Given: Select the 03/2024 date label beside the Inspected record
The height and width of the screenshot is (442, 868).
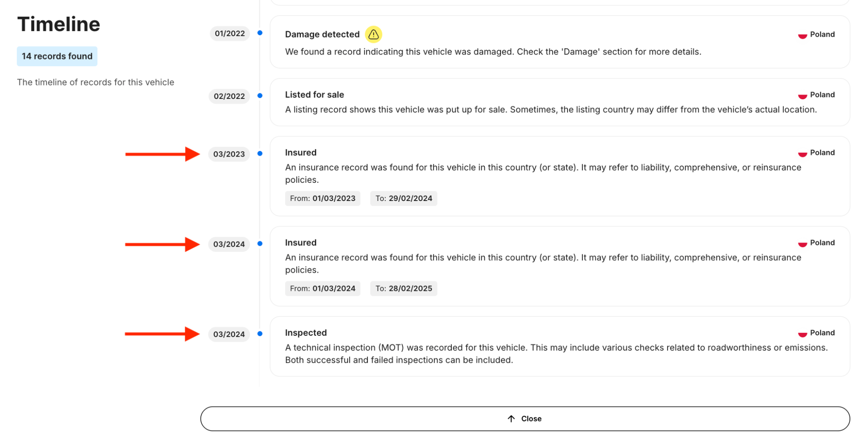Looking at the screenshot, I should click(229, 334).
